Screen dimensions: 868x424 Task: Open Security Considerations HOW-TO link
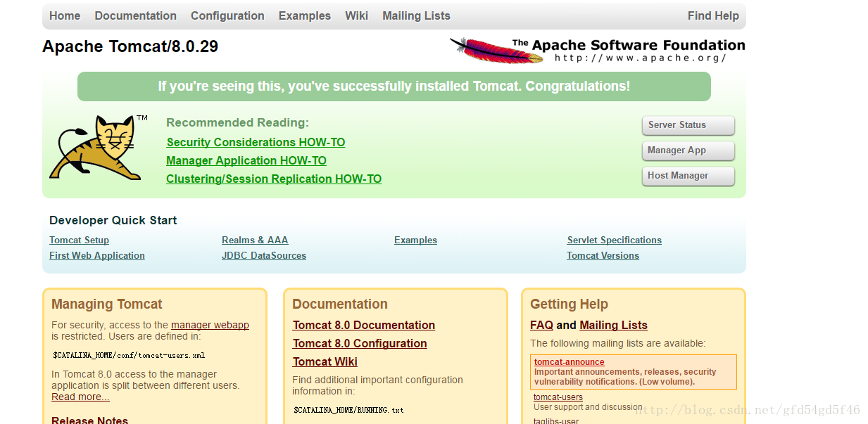[x=256, y=142]
